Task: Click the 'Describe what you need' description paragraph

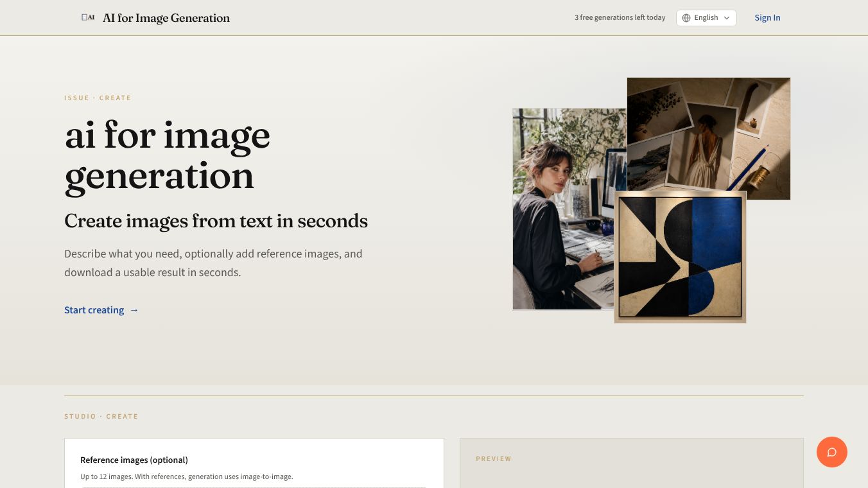Action: 213,263
